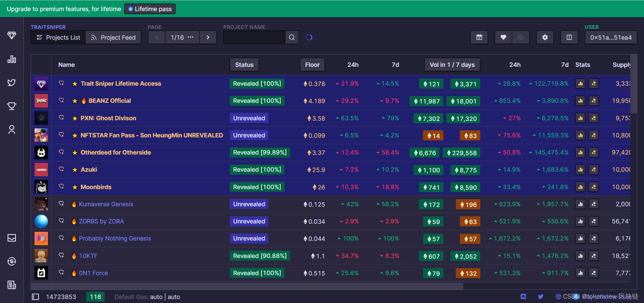Open stats chart for Kumaverse Genesis
Image resolution: width=644 pixels, height=303 pixels.
point(580,204)
